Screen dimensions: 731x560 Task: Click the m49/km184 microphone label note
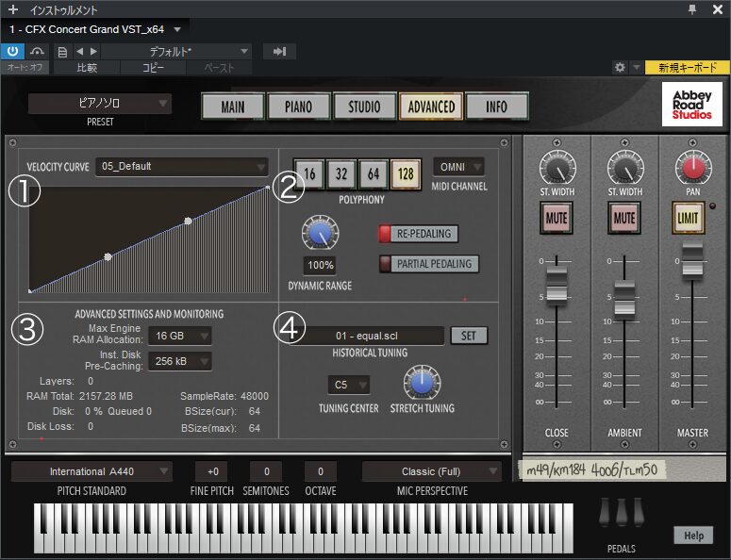(592, 469)
